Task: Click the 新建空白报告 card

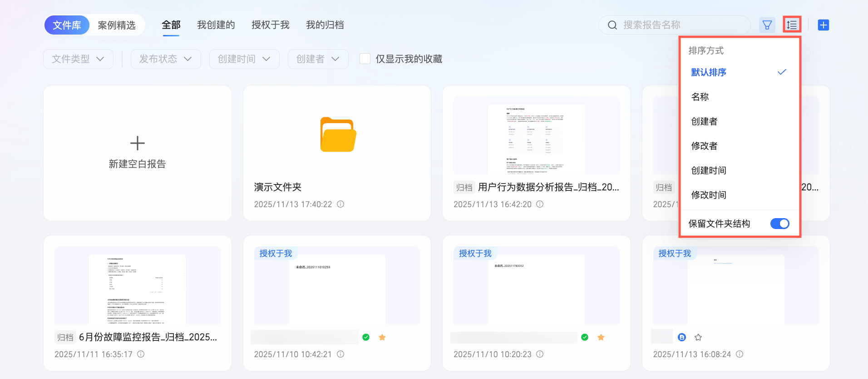Action: point(138,153)
